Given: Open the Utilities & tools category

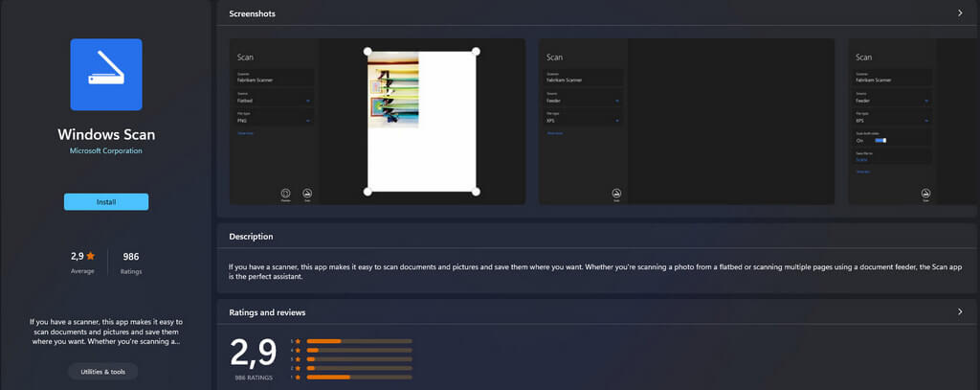Looking at the screenshot, I should coord(103,372).
